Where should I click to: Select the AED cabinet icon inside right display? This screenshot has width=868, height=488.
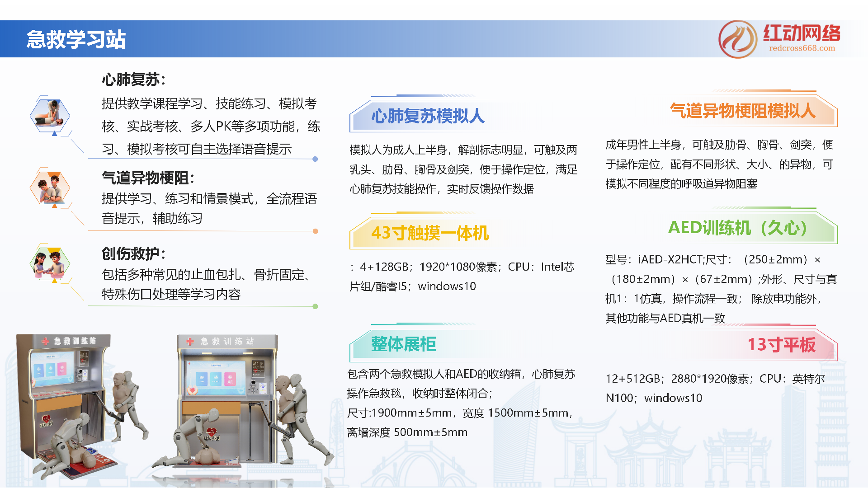(x=259, y=369)
